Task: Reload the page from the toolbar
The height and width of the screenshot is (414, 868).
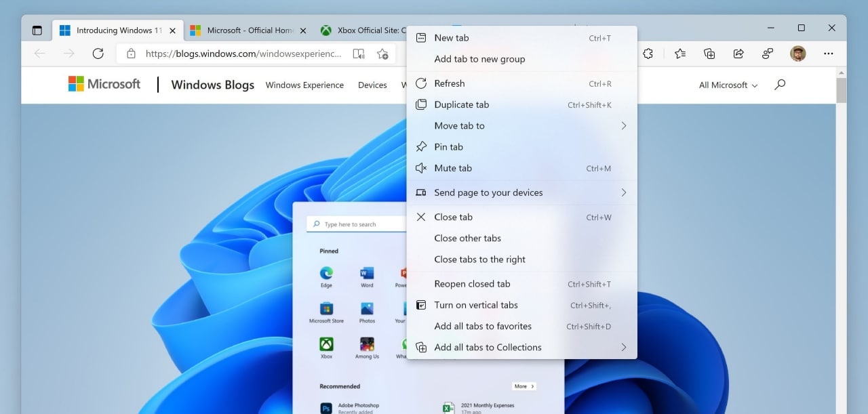Action: pos(98,54)
